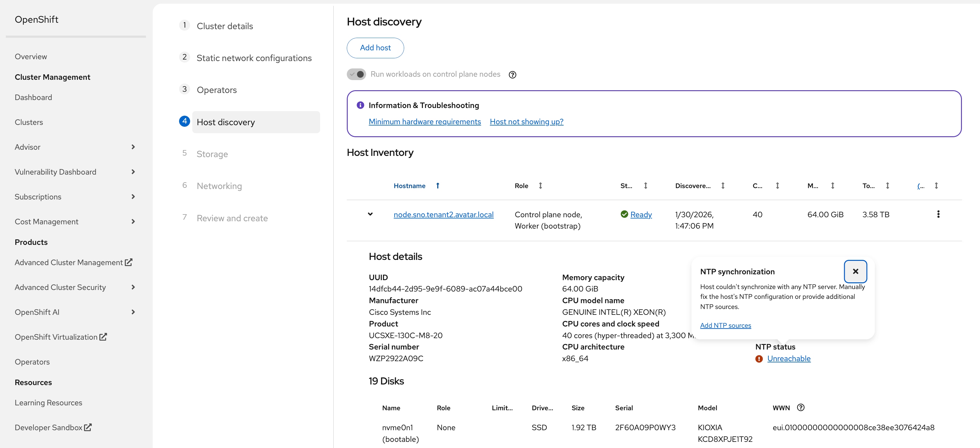
Task: Click the Ready status link
Action: click(641, 215)
